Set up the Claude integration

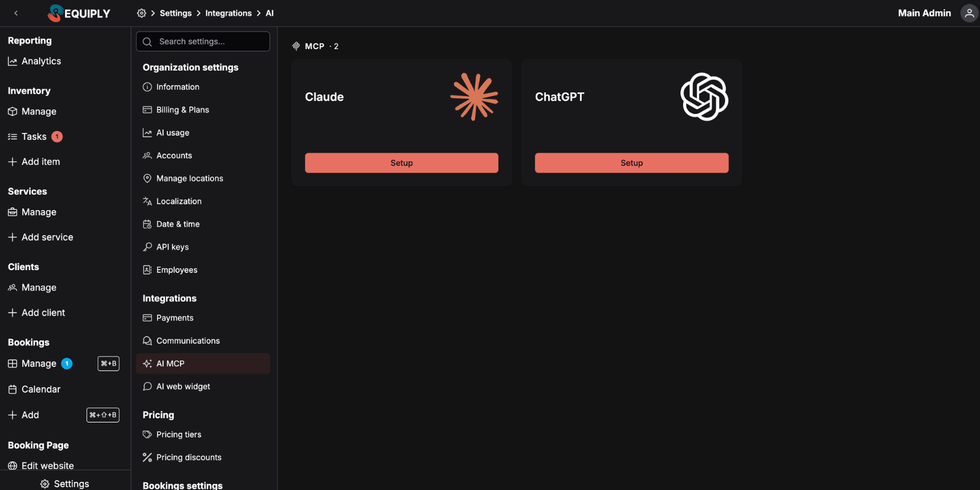pyautogui.click(x=402, y=163)
